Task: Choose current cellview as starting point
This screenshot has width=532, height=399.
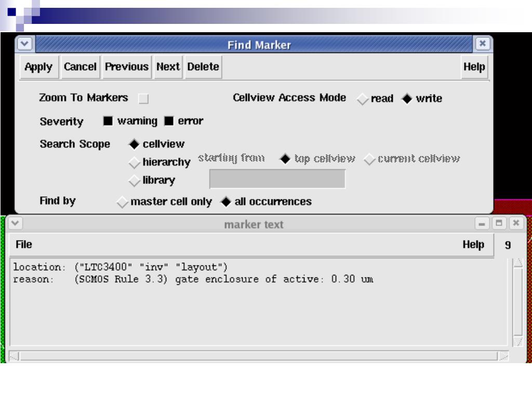Action: click(369, 159)
